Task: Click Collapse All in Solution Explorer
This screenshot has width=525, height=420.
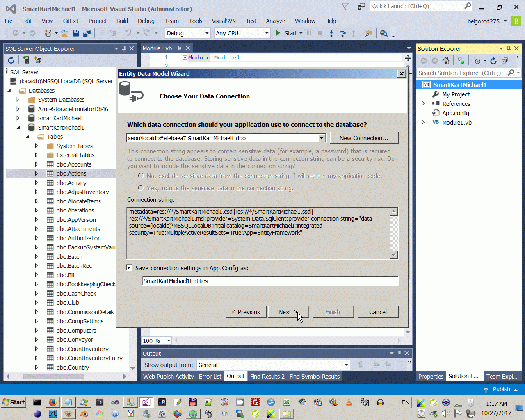Action: pyautogui.click(x=504, y=61)
